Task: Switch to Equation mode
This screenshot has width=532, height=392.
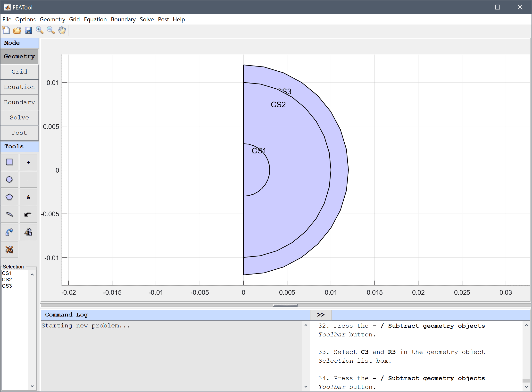Action: [x=19, y=87]
